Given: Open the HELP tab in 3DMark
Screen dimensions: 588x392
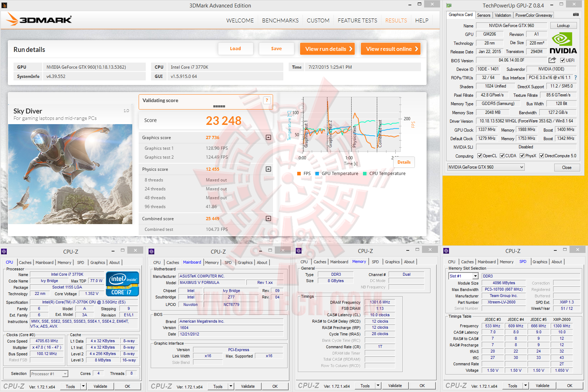Looking at the screenshot, I should click(x=422, y=21).
